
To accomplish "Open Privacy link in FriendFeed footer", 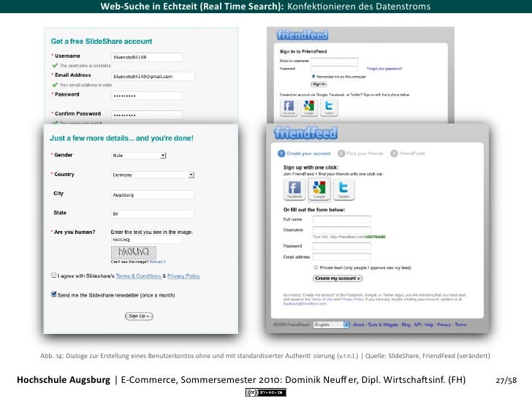I will point(444,324).
